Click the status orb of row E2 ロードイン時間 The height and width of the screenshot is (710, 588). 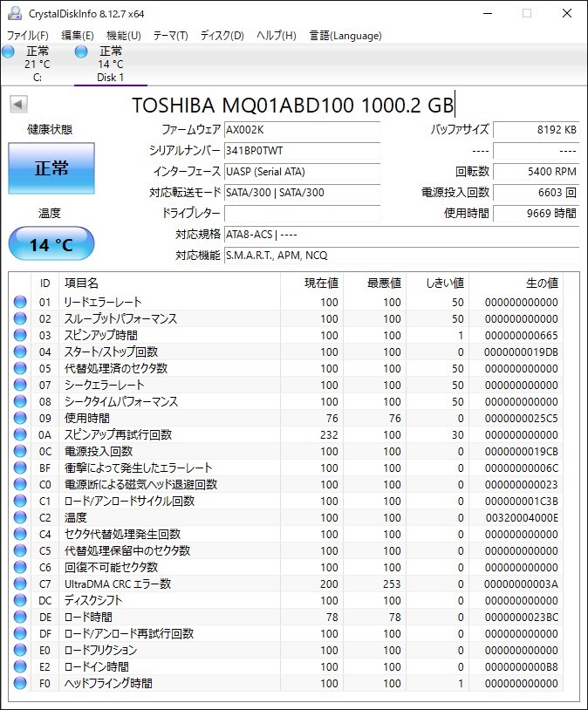point(20,666)
